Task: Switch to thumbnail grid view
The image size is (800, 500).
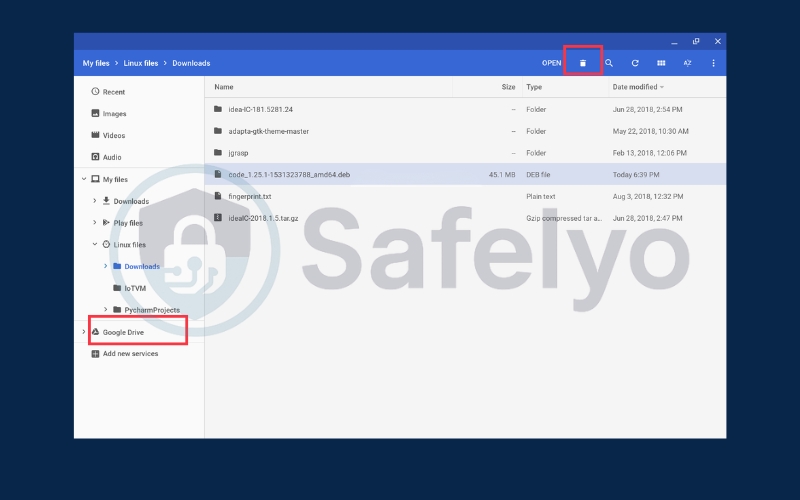Action: [x=661, y=63]
